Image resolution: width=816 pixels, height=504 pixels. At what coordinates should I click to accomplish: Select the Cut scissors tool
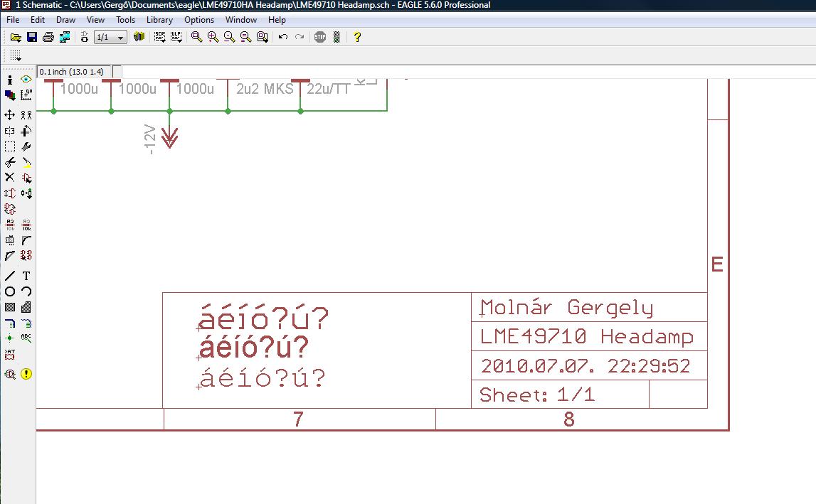coord(9,162)
